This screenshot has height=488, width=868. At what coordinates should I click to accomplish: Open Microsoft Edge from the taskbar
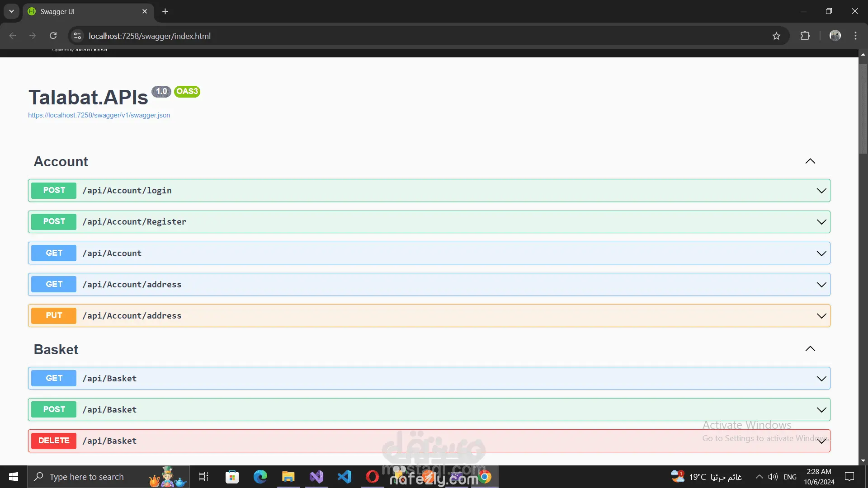tap(260, 477)
